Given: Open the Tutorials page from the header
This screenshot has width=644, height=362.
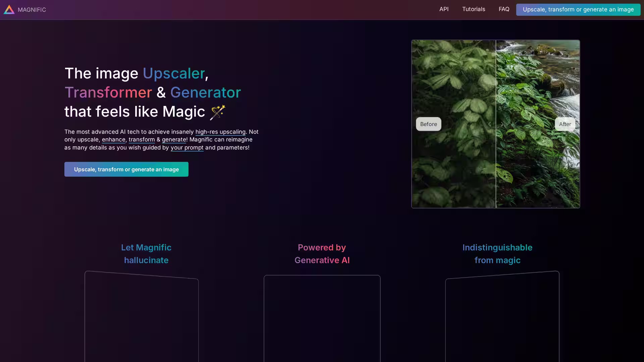Looking at the screenshot, I should pos(473,9).
